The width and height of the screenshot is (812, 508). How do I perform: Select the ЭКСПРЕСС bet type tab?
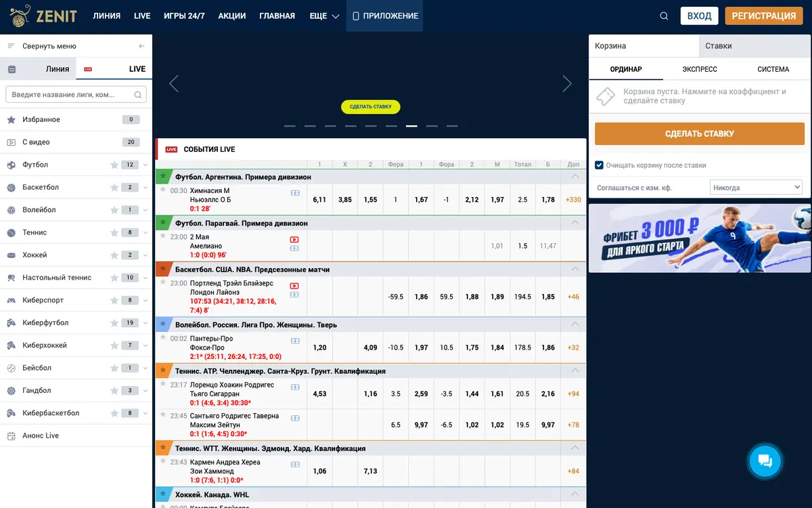700,69
